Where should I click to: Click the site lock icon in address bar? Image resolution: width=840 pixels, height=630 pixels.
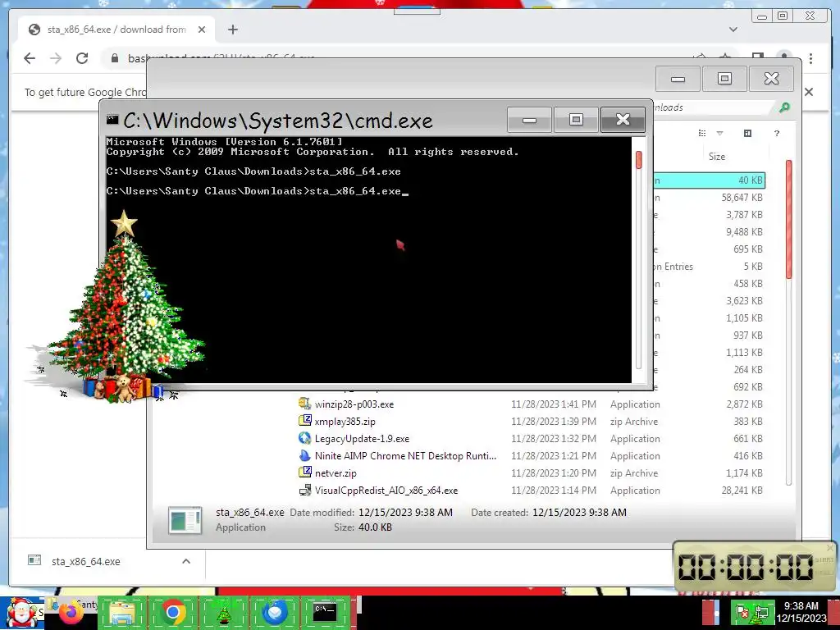(115, 58)
